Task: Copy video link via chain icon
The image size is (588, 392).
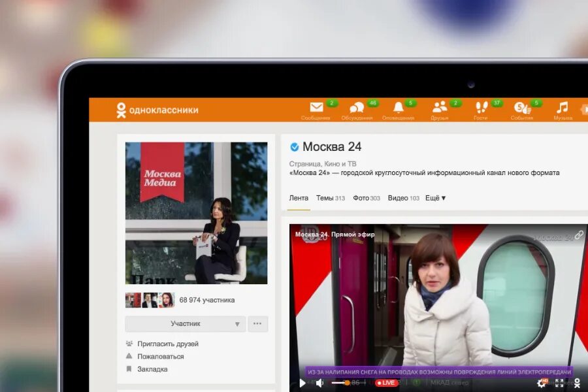Action: pyautogui.click(x=579, y=235)
